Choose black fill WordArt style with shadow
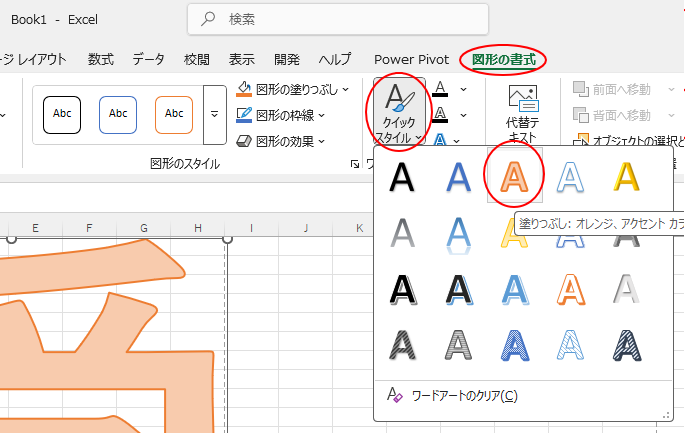 point(402,177)
